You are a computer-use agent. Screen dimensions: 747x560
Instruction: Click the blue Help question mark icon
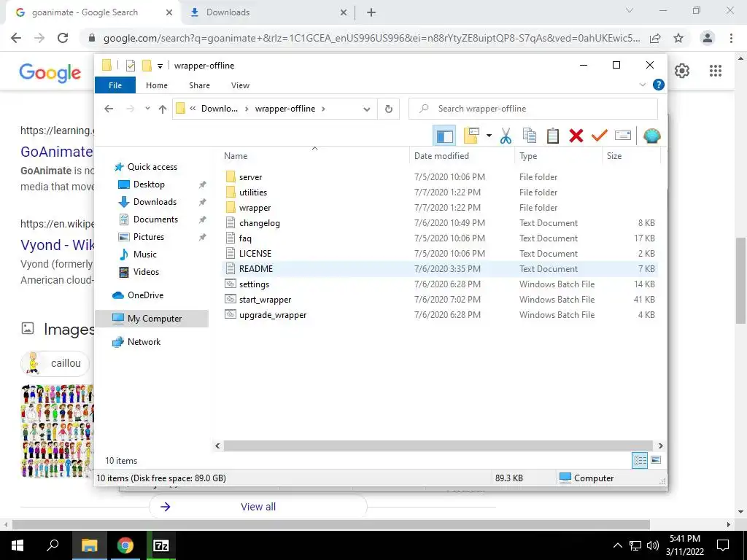[x=659, y=85]
